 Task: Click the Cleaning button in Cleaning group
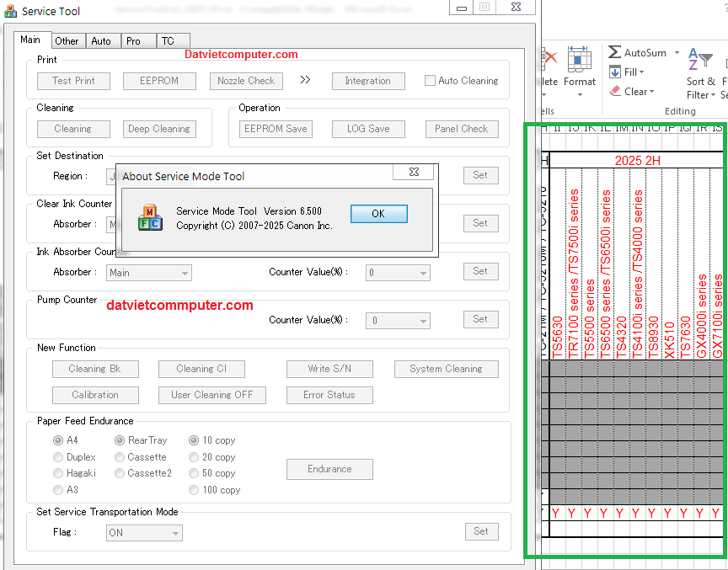pos(73,129)
